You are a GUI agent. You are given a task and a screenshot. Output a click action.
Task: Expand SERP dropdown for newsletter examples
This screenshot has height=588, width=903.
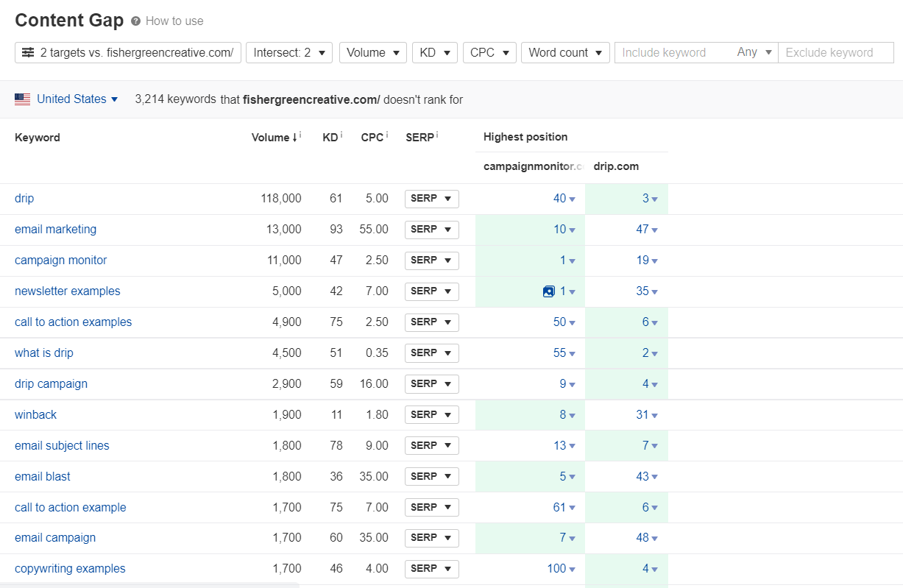tap(432, 291)
